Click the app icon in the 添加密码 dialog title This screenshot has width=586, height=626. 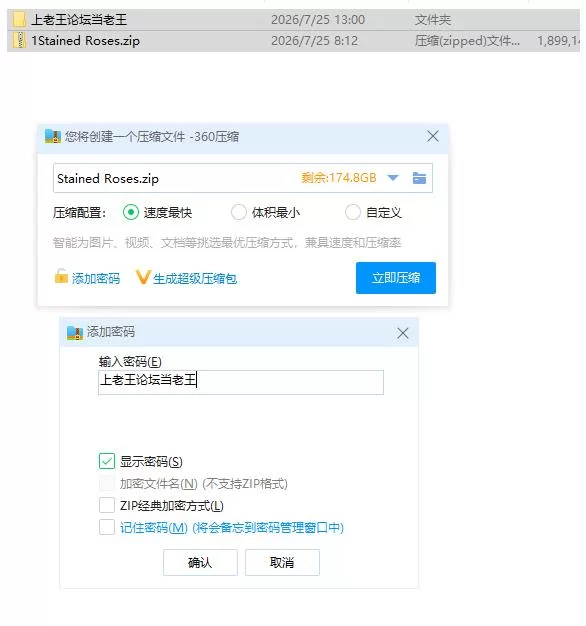pos(75,333)
